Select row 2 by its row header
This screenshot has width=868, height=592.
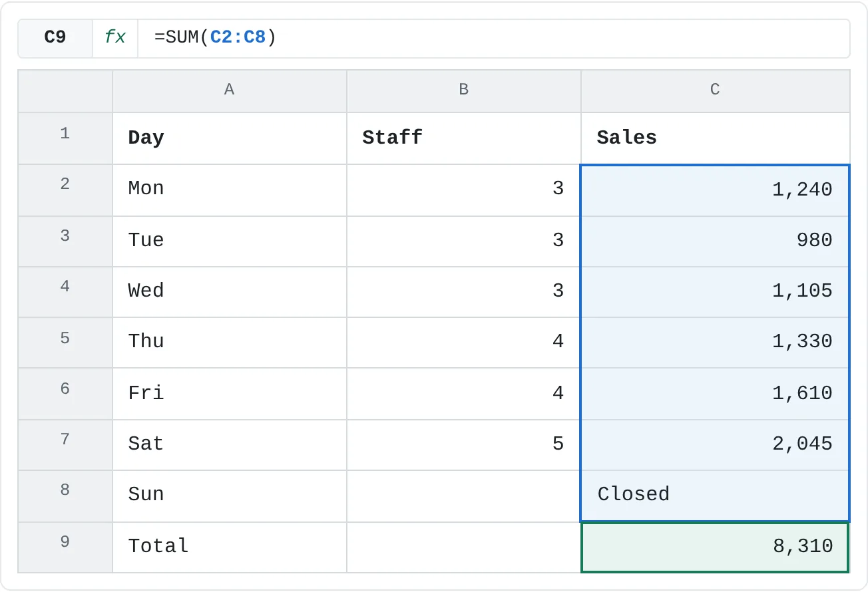click(65, 190)
